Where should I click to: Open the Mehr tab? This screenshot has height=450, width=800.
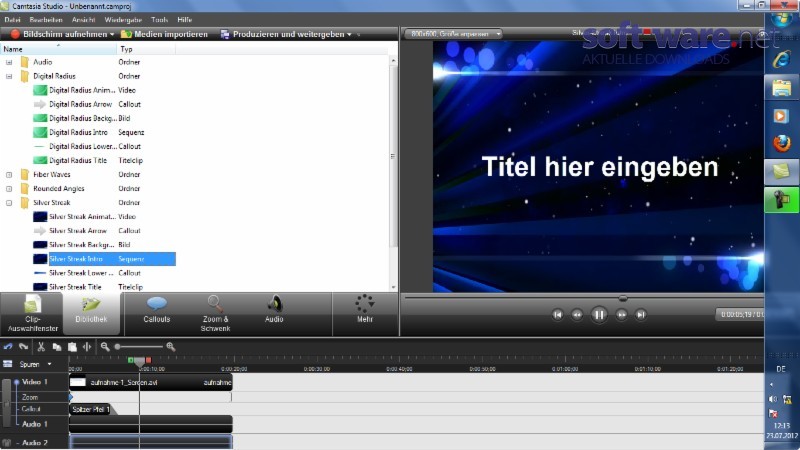(365, 311)
